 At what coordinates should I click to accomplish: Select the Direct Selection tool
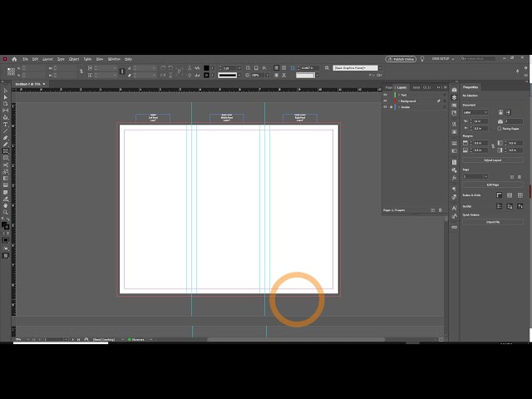click(x=6, y=97)
